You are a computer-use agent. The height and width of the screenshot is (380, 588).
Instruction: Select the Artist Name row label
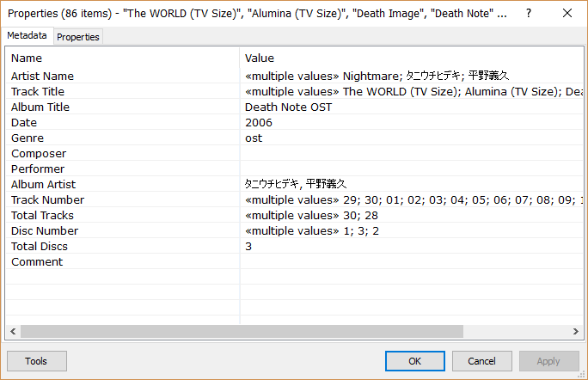[x=42, y=77]
